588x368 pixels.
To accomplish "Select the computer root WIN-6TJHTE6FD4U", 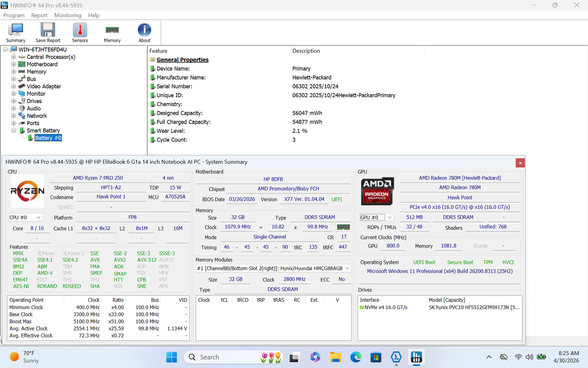I will point(43,50).
